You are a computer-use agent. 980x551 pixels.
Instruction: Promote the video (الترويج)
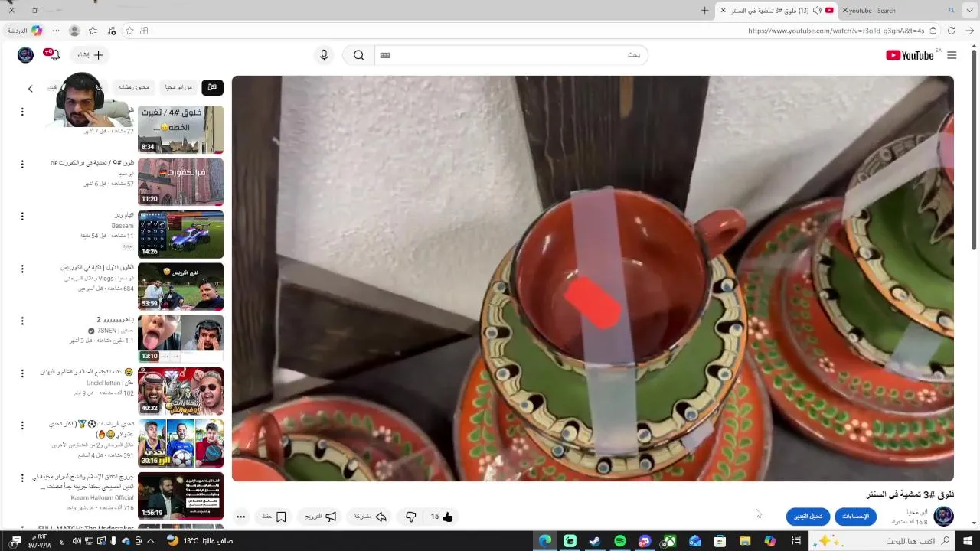pyautogui.click(x=321, y=517)
